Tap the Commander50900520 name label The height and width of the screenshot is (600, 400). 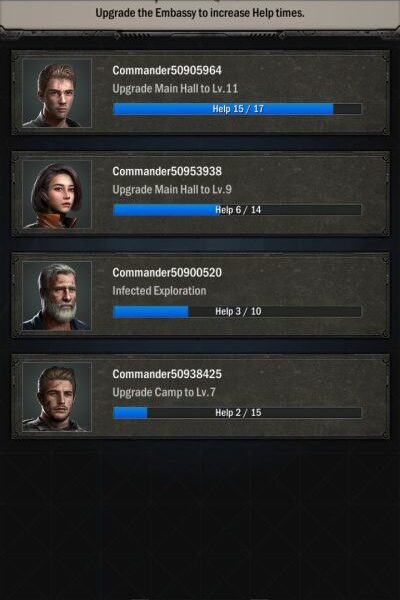pos(167,273)
